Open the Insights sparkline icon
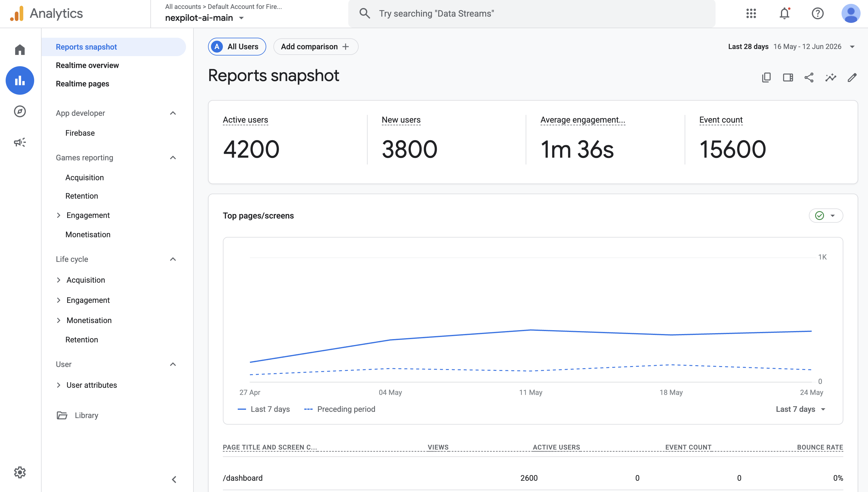This screenshot has height=492, width=868. click(x=831, y=78)
